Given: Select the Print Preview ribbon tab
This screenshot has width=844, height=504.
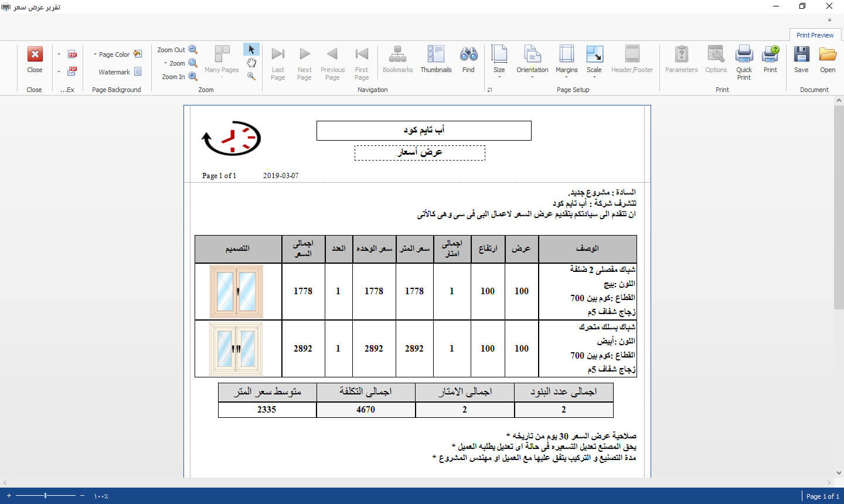Looking at the screenshot, I should (815, 35).
